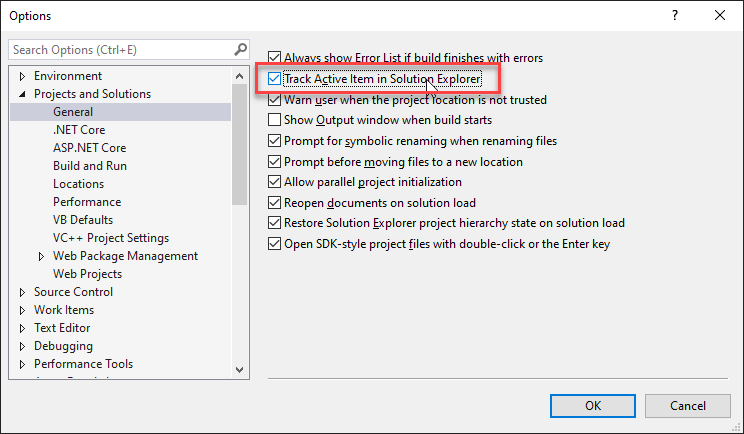Disable Reopen documents on solution load
The image size is (744, 434).
pyautogui.click(x=276, y=203)
